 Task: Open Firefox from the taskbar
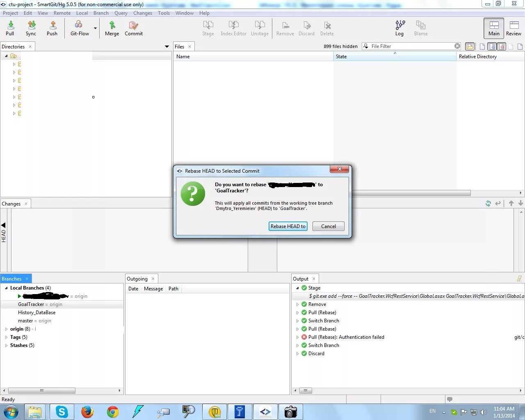click(87, 412)
